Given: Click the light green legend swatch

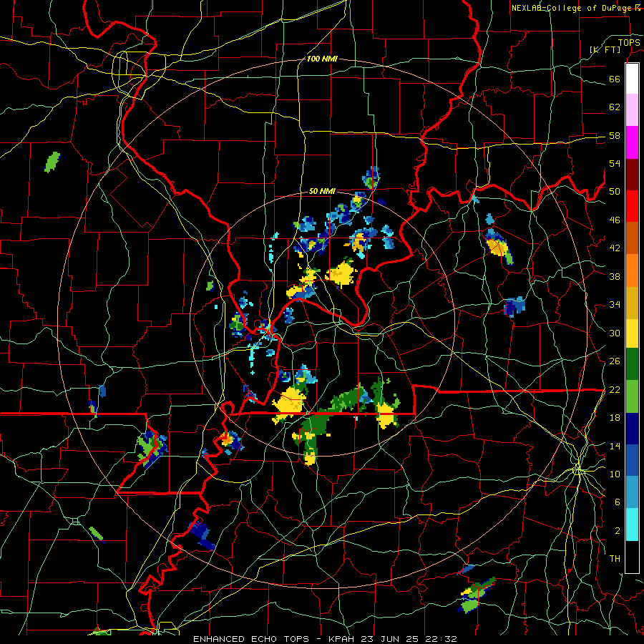Looking at the screenshot, I should click(x=632, y=396).
